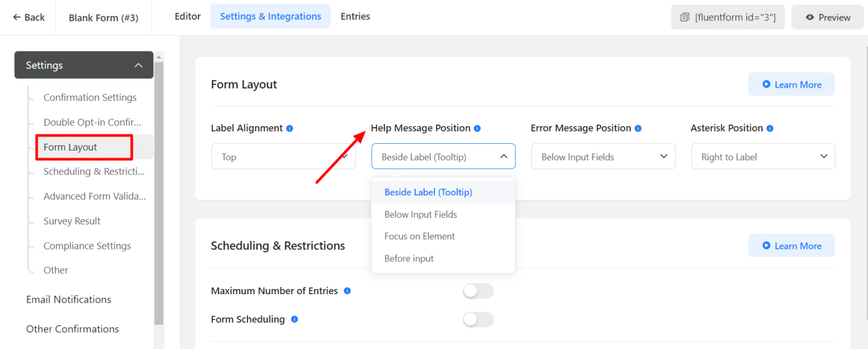Image resolution: width=868 pixels, height=349 pixels.
Task: Open the Entries tab
Action: pyautogui.click(x=355, y=16)
